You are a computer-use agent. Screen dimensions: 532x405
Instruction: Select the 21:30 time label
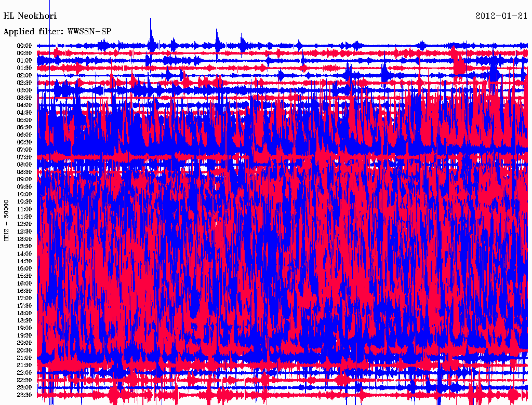click(24, 366)
